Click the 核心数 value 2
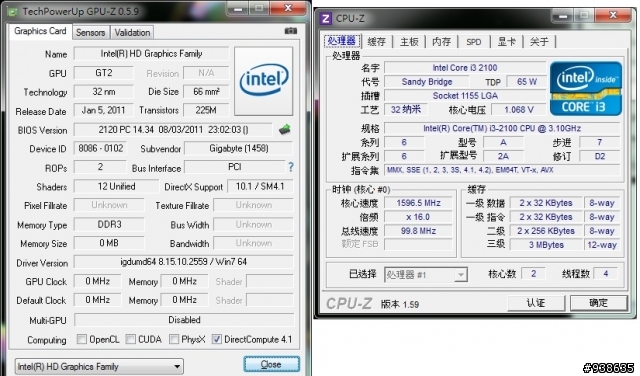640x376 pixels. (x=533, y=274)
